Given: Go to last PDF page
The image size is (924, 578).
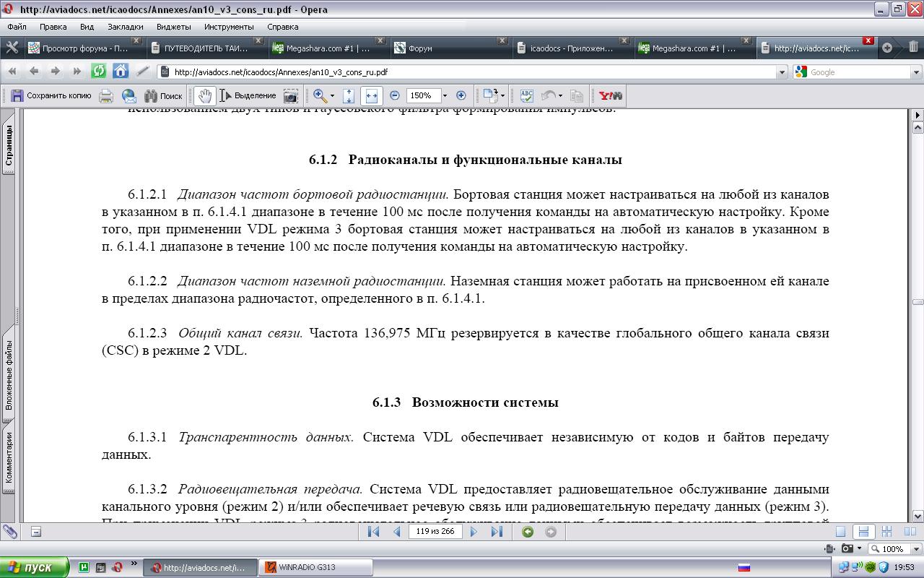Looking at the screenshot, I should [x=497, y=532].
